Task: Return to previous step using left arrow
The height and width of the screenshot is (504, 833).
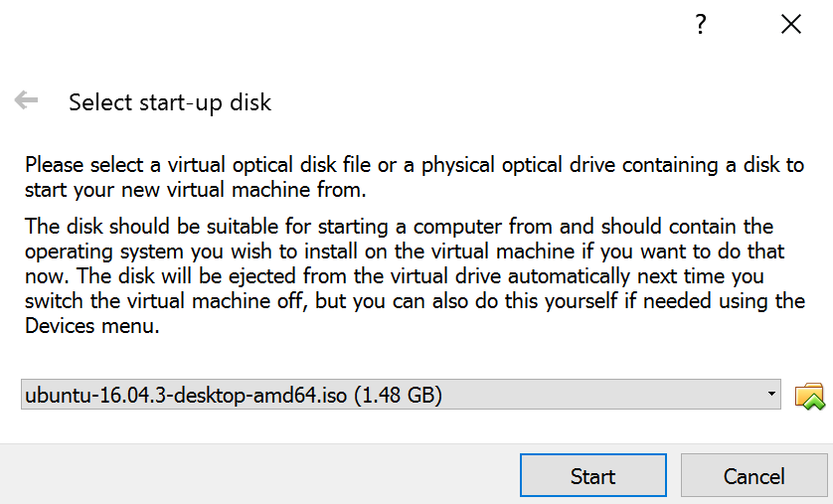Action: (26, 99)
